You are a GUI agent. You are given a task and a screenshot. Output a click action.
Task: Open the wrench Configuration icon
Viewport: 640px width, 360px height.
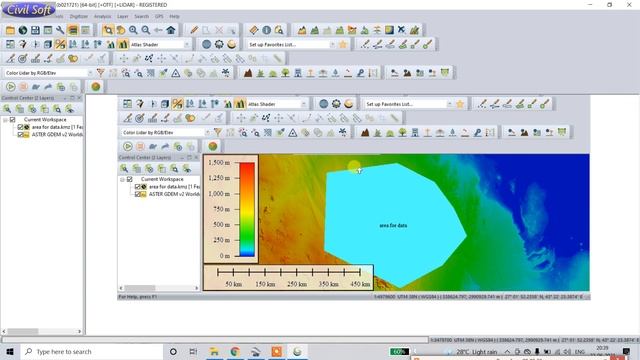60,30
